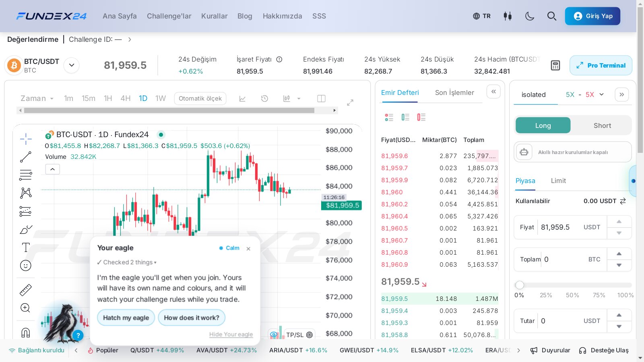Open the chart type dropdown arrow
The height and width of the screenshot is (362, 644).
[299, 99]
